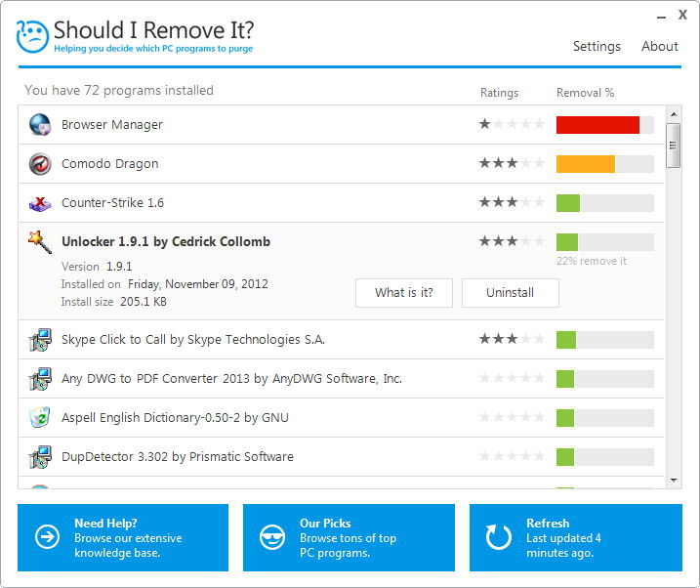Click the vertical scrollbar thumb
Image resolution: width=700 pixels, height=588 pixels.
[674, 146]
